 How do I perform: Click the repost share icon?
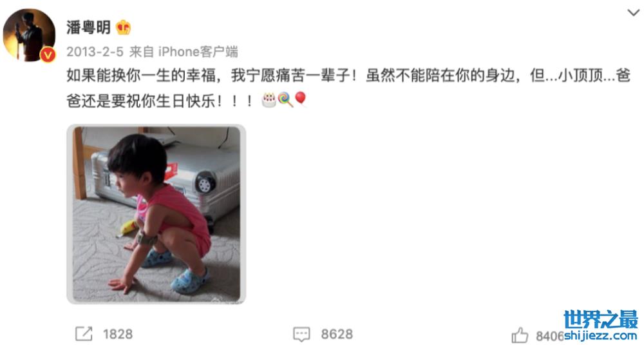[84, 334]
